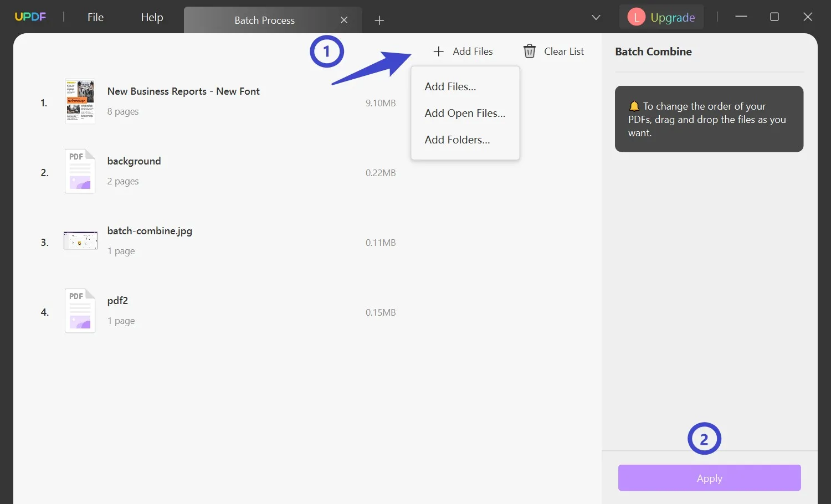Click the background PDF file icon
831x504 pixels.
(x=80, y=171)
